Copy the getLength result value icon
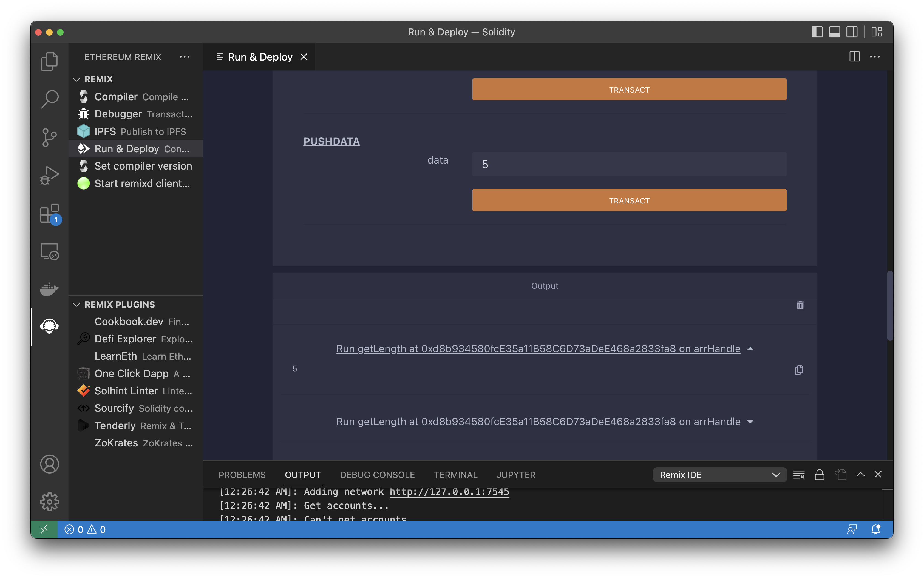This screenshot has height=579, width=924. click(799, 370)
